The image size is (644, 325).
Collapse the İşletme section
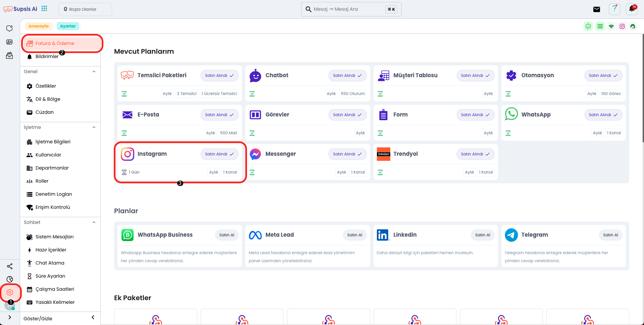pos(94,127)
